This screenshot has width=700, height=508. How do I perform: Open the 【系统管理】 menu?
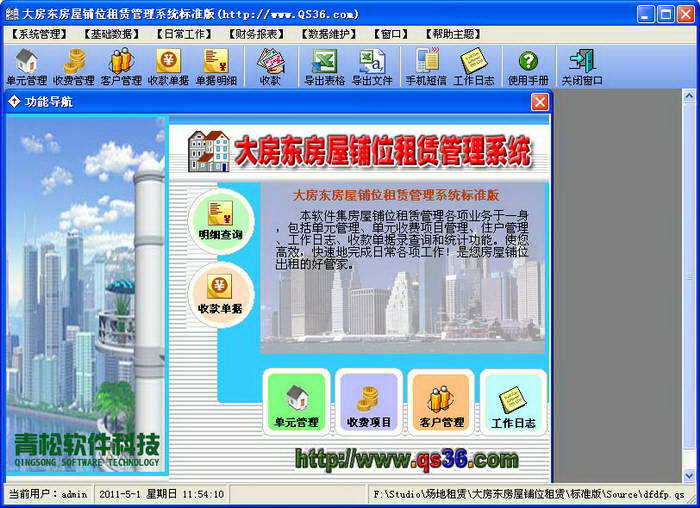click(x=39, y=34)
